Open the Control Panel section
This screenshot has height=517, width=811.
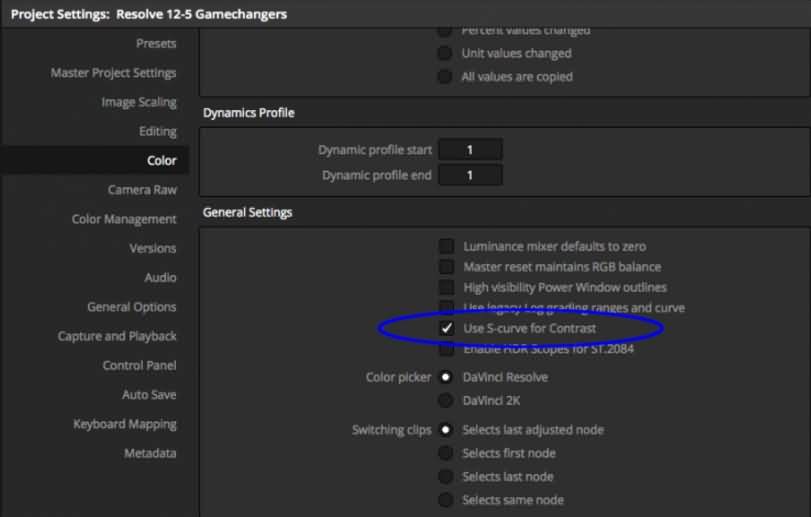139,366
